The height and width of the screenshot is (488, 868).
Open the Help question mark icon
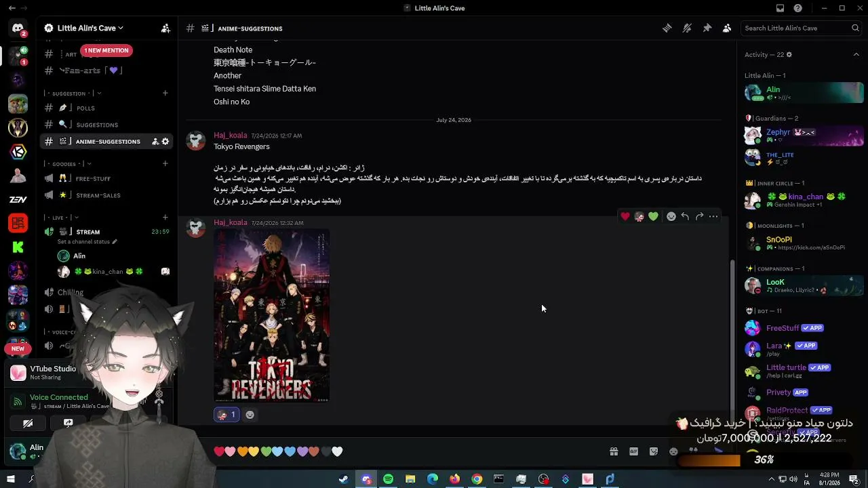[798, 8]
